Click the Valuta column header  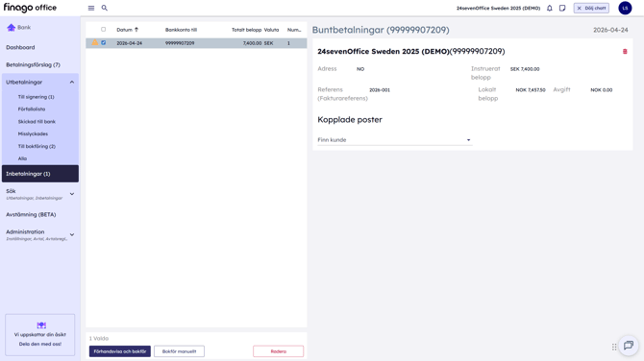coord(271,30)
